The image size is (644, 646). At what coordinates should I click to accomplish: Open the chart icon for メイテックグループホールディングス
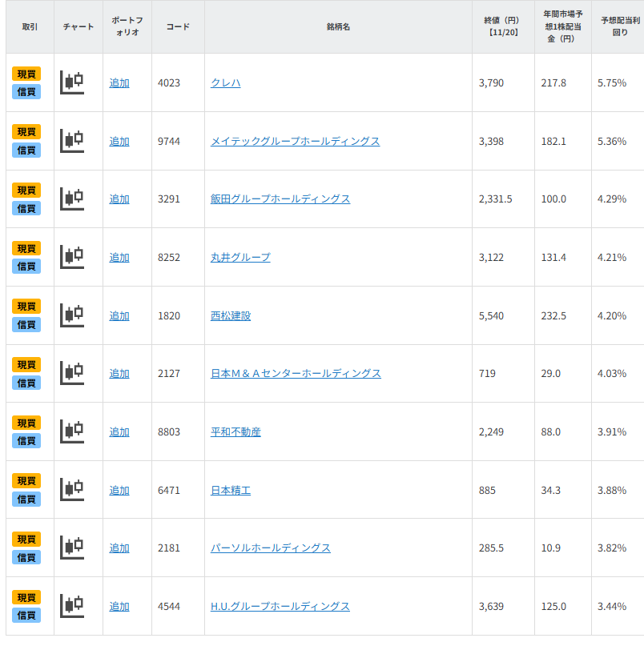tap(72, 141)
